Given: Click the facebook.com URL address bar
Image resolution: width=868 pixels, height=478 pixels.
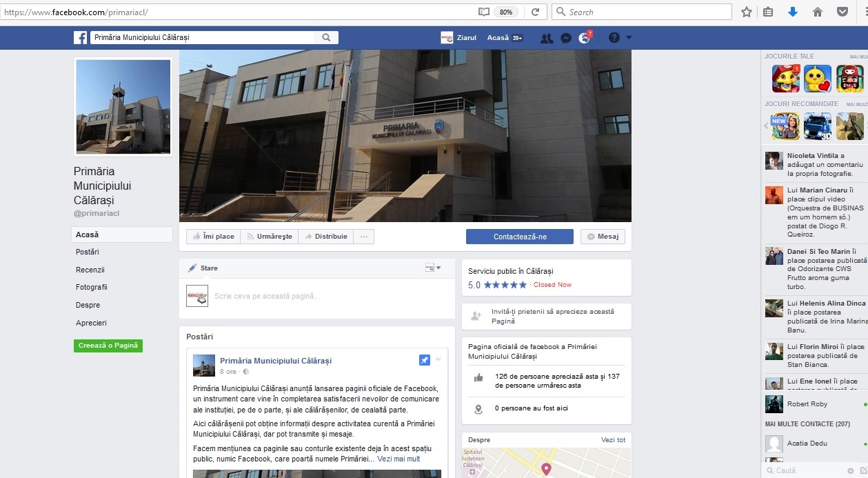Looking at the screenshot, I should click(x=238, y=12).
